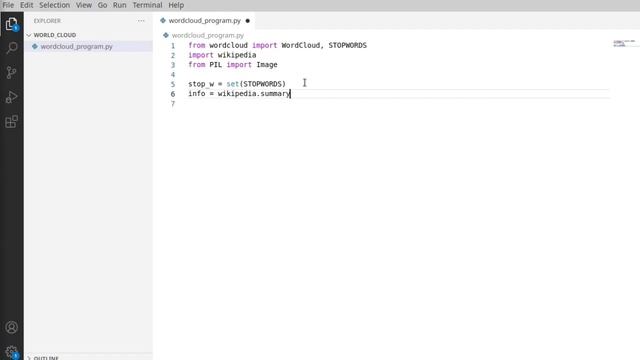Click 'set(STOPWORDS)' on line 5
The height and width of the screenshot is (360, 640).
[256, 84]
